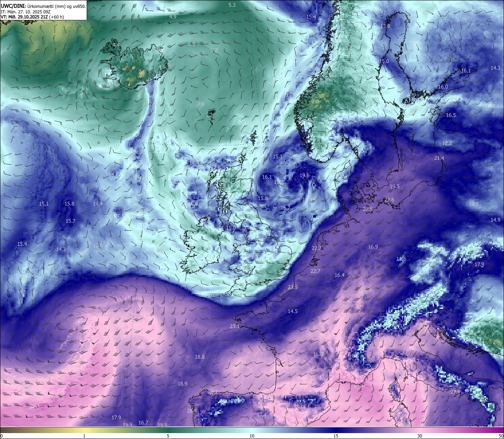
Task: Select the 18.8 value label
Action: click(200, 357)
